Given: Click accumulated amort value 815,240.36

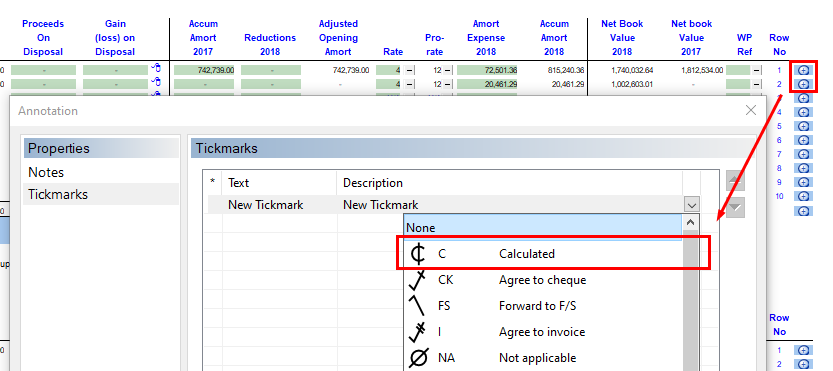Looking at the screenshot, I should point(566,70).
